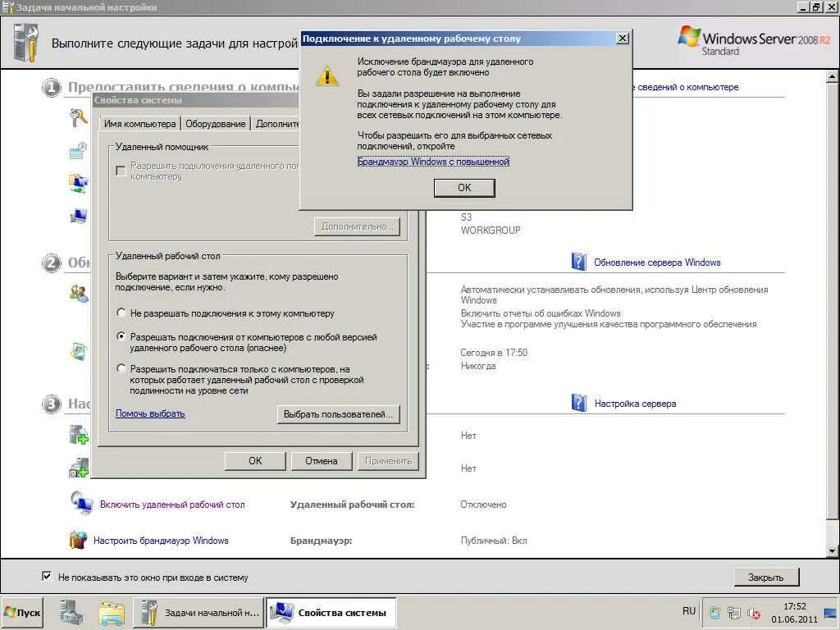The image size is (840, 630).
Task: Click the show desktop icon at taskbar end
Action: 831,612
